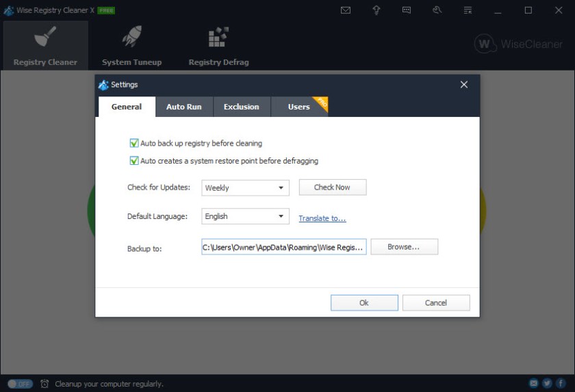
Task: Close the Settings dialog with the X
Action: [464, 85]
